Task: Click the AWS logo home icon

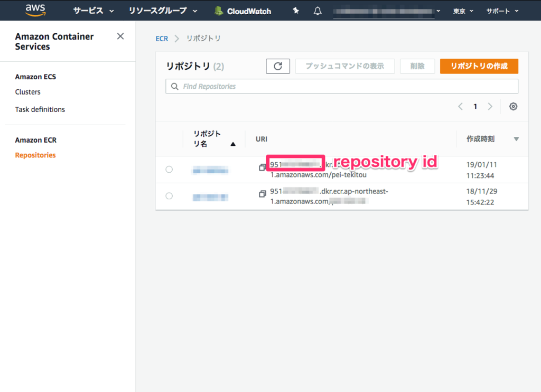Action: point(35,11)
